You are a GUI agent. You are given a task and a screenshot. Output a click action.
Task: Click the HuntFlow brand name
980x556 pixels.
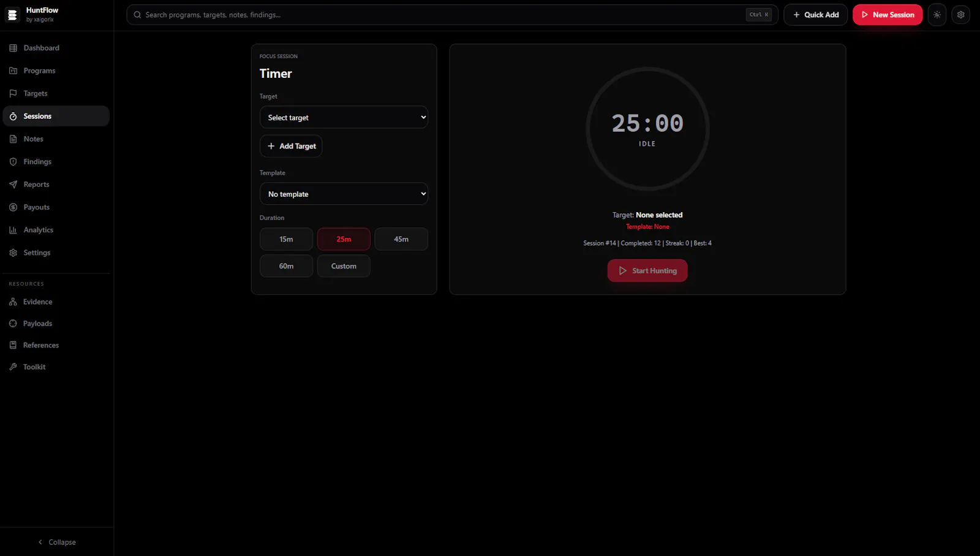pos(42,10)
